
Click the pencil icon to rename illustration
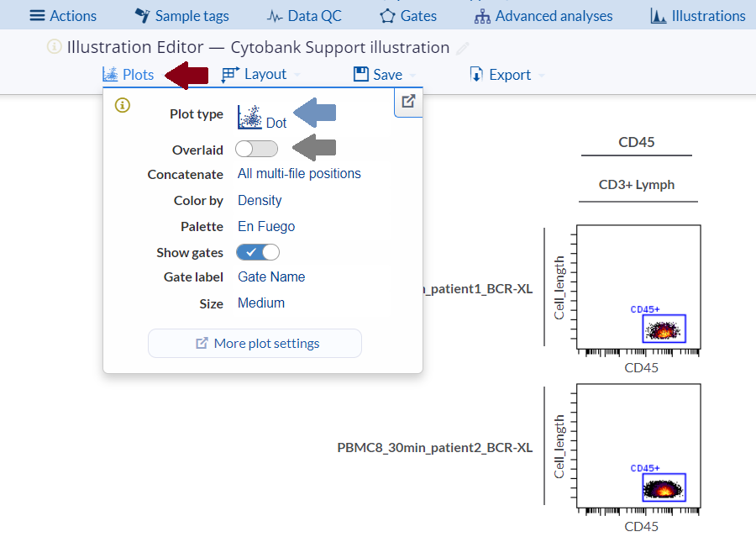point(463,49)
